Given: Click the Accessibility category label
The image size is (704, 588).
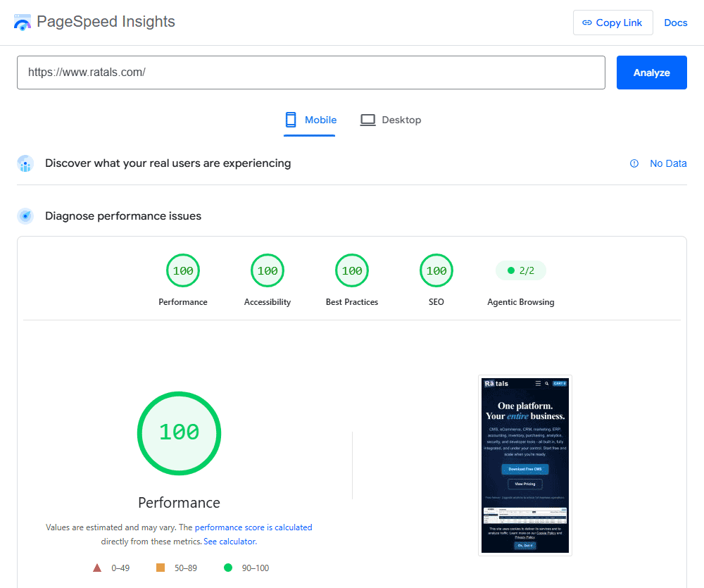Looking at the screenshot, I should click(268, 302).
